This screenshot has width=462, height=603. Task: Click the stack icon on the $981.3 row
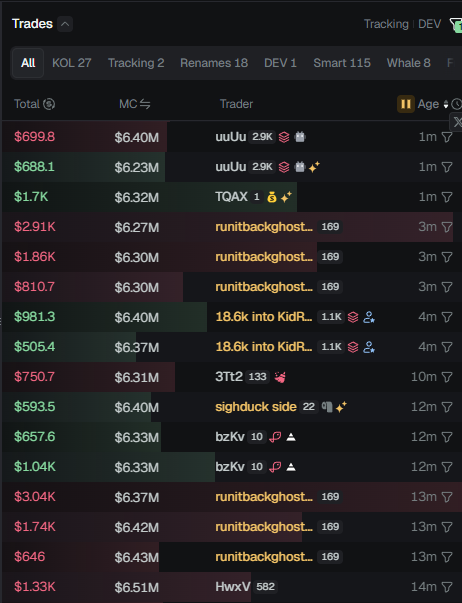coord(353,317)
